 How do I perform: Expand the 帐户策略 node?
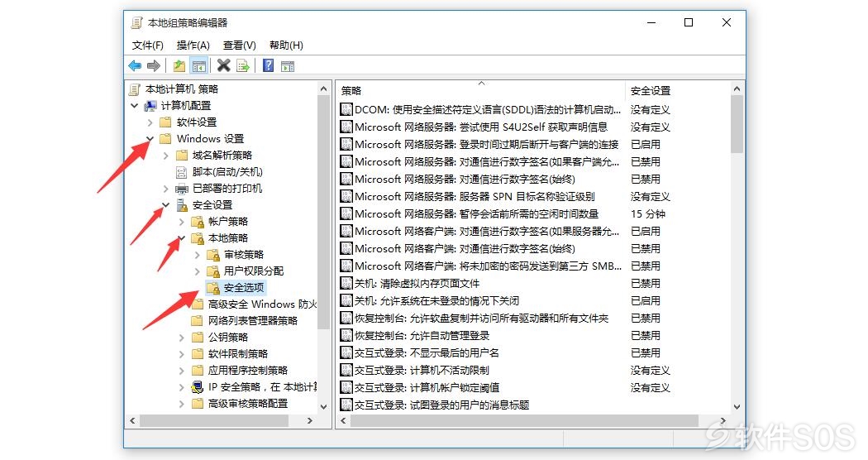182,222
